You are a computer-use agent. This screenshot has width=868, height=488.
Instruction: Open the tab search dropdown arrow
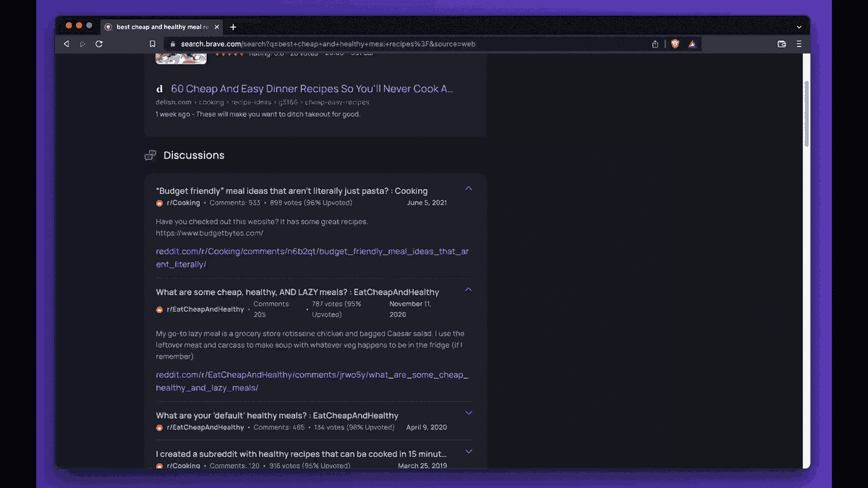tap(799, 27)
